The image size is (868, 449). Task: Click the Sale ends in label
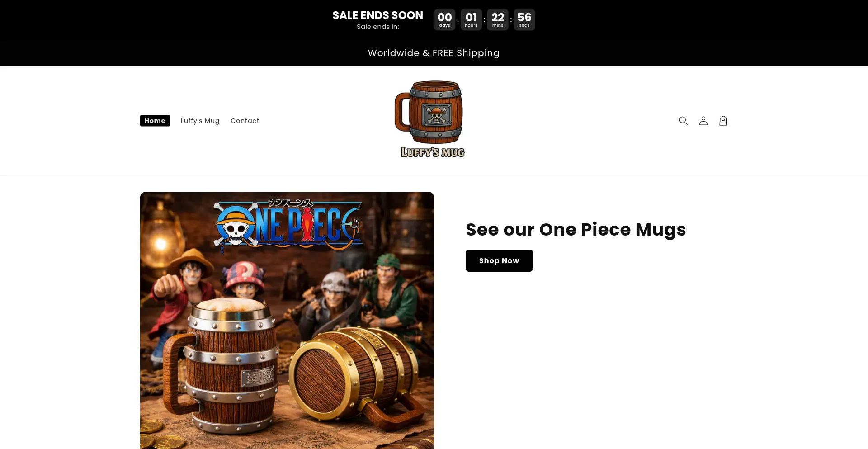(378, 27)
